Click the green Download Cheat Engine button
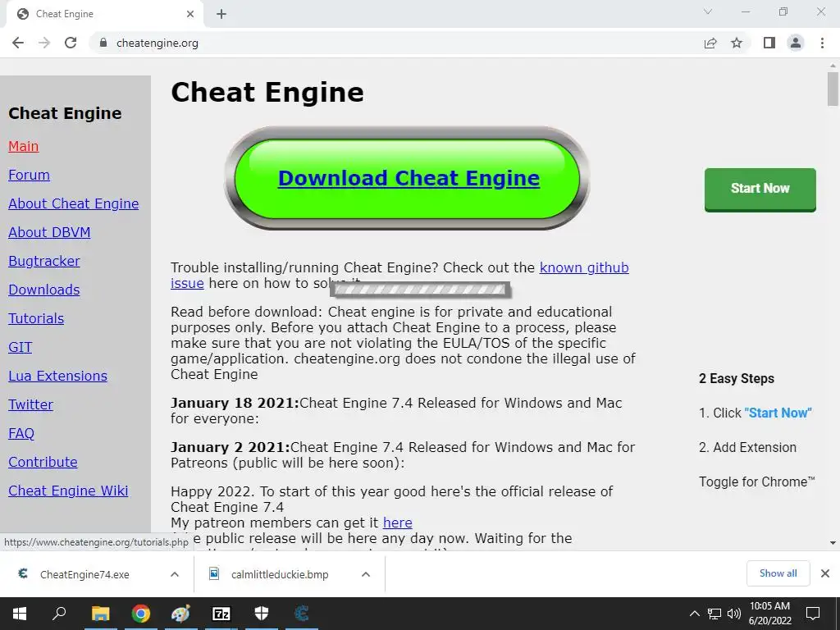The height and width of the screenshot is (630, 840). pyautogui.click(x=408, y=178)
